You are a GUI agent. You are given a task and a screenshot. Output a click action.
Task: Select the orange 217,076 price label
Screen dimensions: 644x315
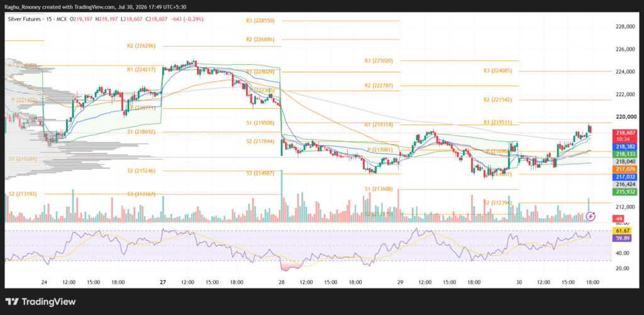pyautogui.click(x=625, y=169)
